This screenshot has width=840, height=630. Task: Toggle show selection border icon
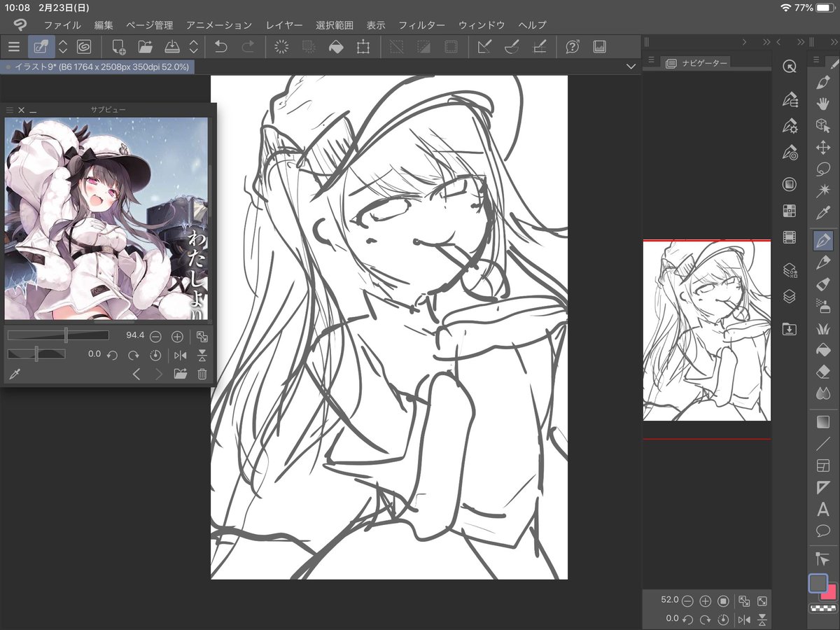pos(451,47)
